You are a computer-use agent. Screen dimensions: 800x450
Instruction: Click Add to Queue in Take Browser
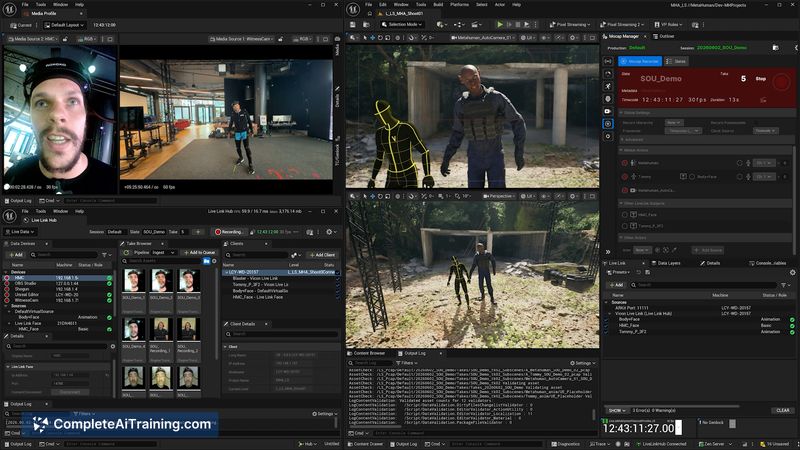[x=199, y=253]
